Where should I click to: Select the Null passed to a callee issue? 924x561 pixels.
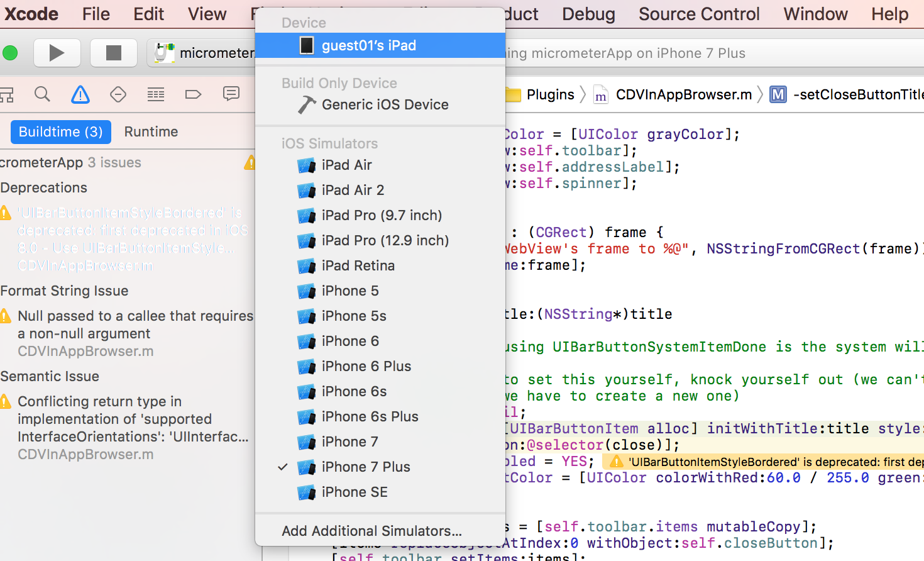coord(127,334)
